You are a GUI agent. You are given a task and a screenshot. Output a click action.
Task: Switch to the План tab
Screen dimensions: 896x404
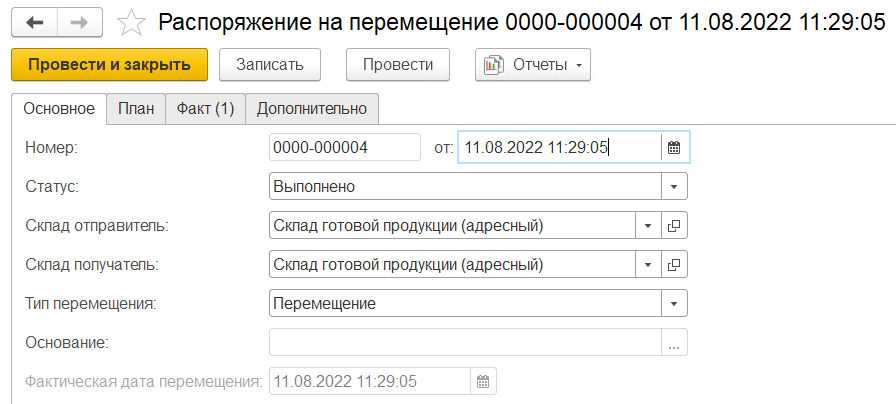point(136,109)
